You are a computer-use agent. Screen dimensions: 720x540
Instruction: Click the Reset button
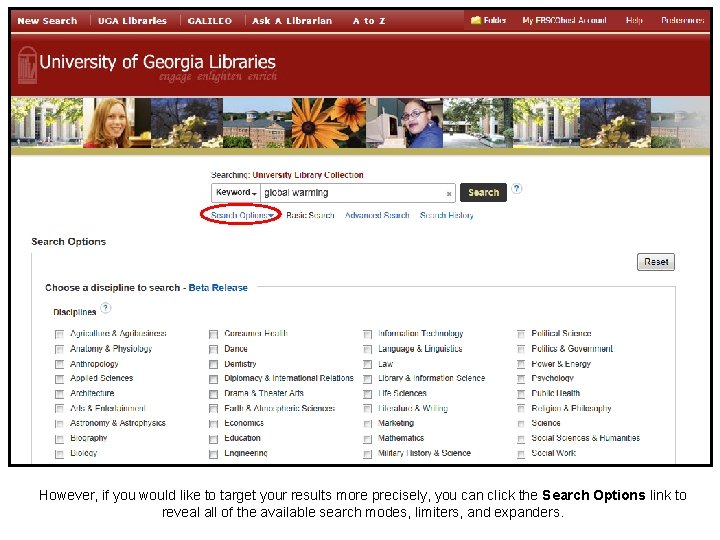[x=656, y=262]
